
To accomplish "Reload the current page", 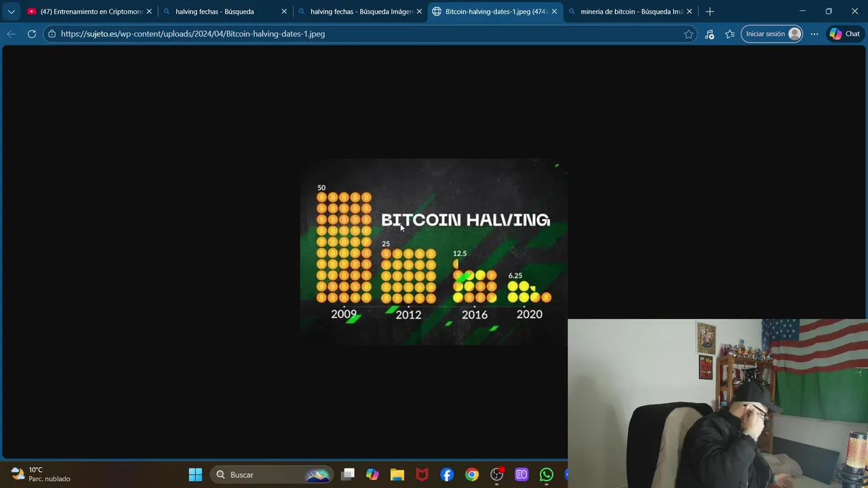I will 32,34.
